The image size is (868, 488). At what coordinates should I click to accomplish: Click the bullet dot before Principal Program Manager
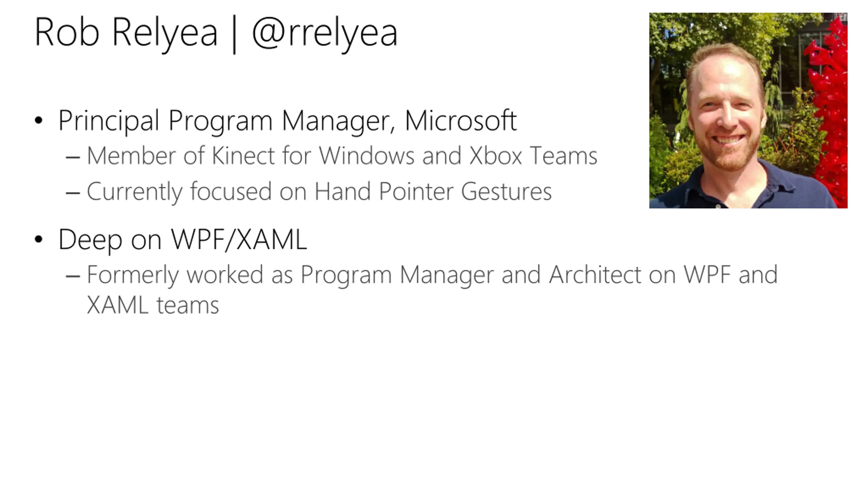point(39,120)
